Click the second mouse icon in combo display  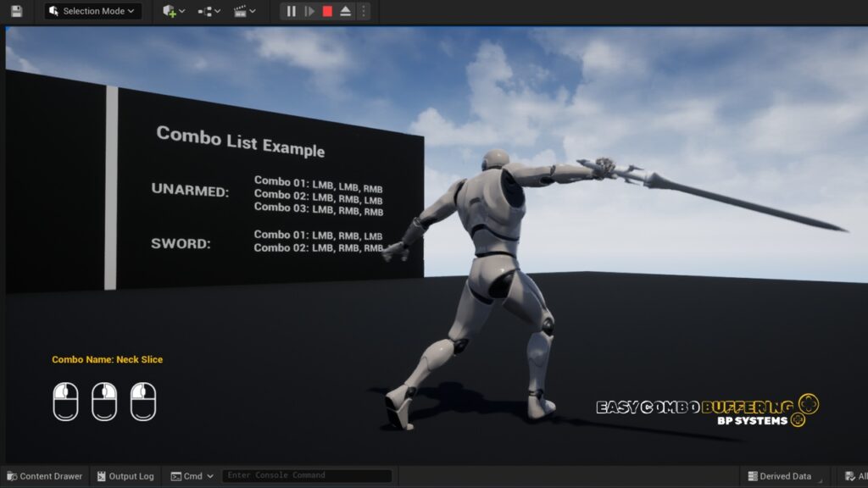tap(104, 401)
